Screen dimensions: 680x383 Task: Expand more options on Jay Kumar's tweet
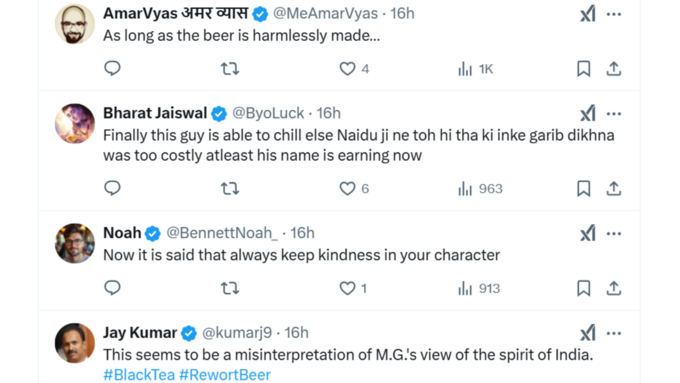614,334
